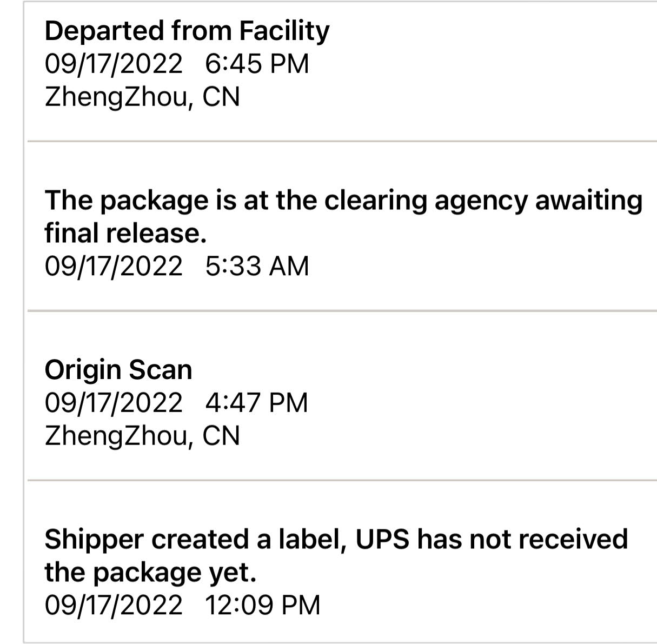The width and height of the screenshot is (657, 644).
Task: Click the "Departed from Facility" status heading
Action: [x=187, y=31]
